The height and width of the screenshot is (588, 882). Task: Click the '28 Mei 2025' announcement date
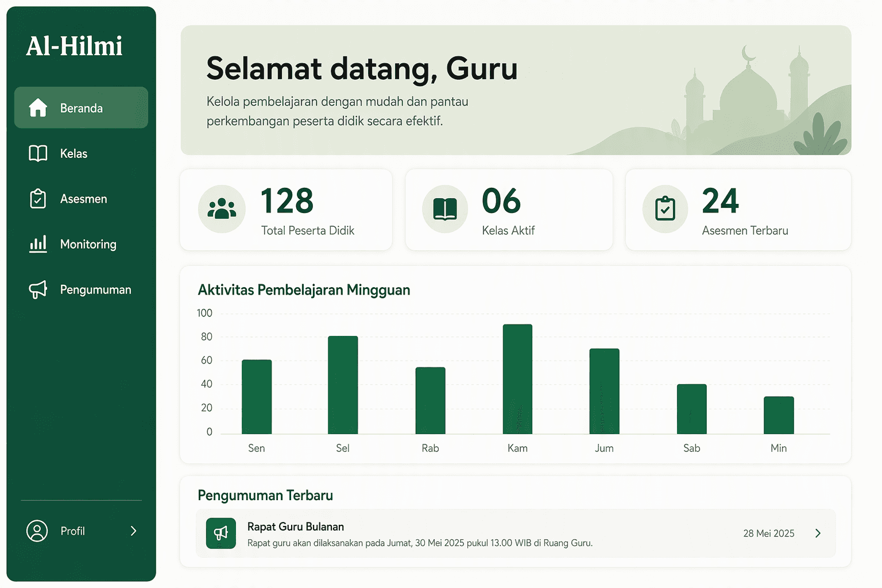pos(769,533)
